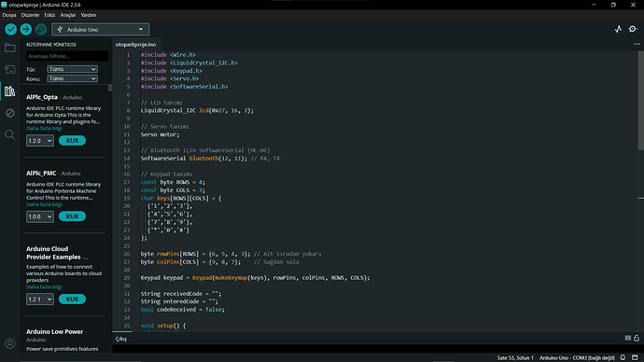Screen dimensions: 644x362
Task: Open the Search sidebar panel
Action: click(x=10, y=134)
